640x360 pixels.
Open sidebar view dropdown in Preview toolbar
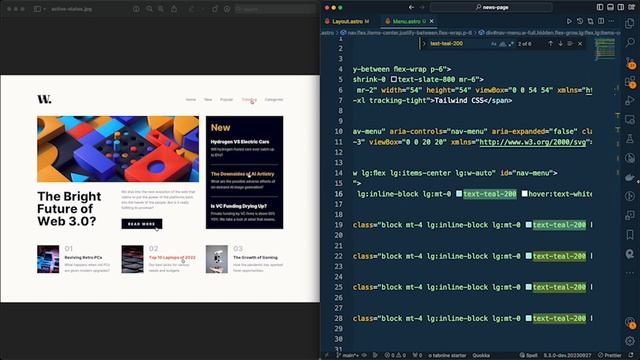[x=40, y=9]
